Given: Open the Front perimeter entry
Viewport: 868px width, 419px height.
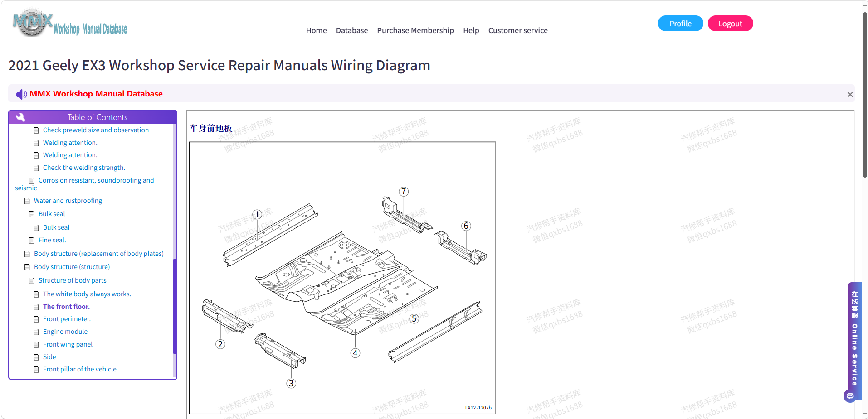Looking at the screenshot, I should point(67,319).
